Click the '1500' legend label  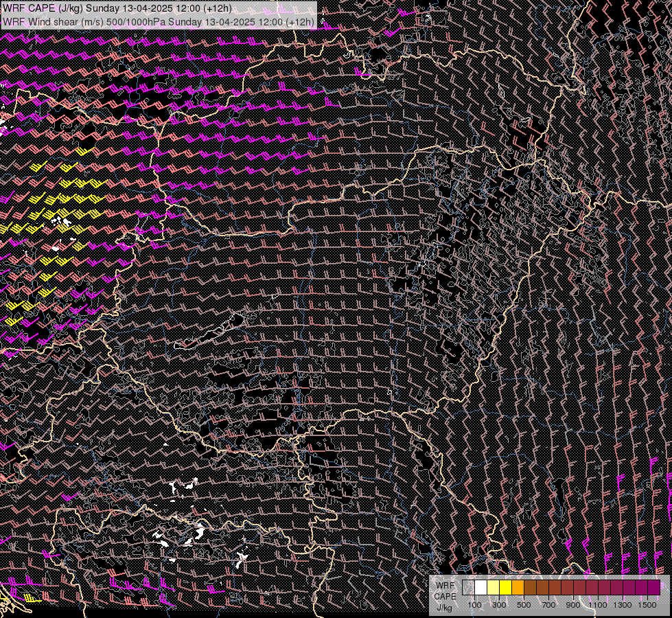coord(647,605)
